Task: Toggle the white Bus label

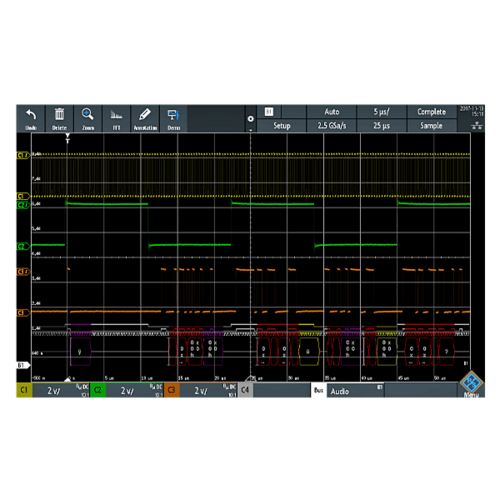Action: [x=319, y=390]
